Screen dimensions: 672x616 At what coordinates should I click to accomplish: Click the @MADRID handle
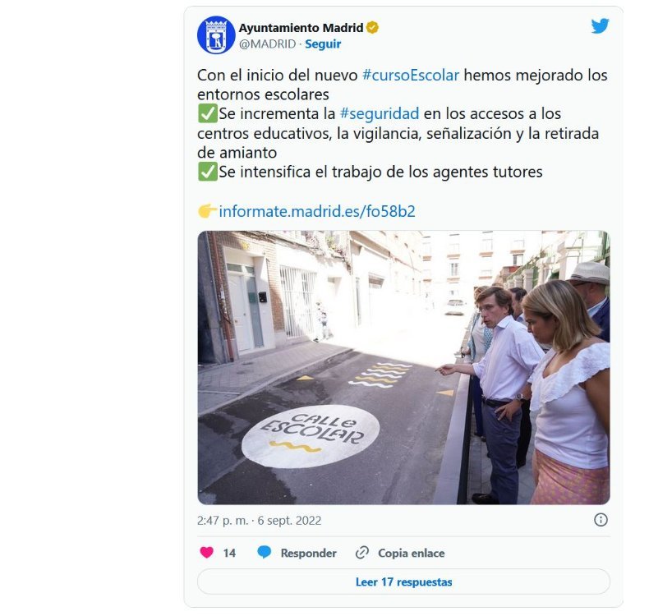point(268,44)
